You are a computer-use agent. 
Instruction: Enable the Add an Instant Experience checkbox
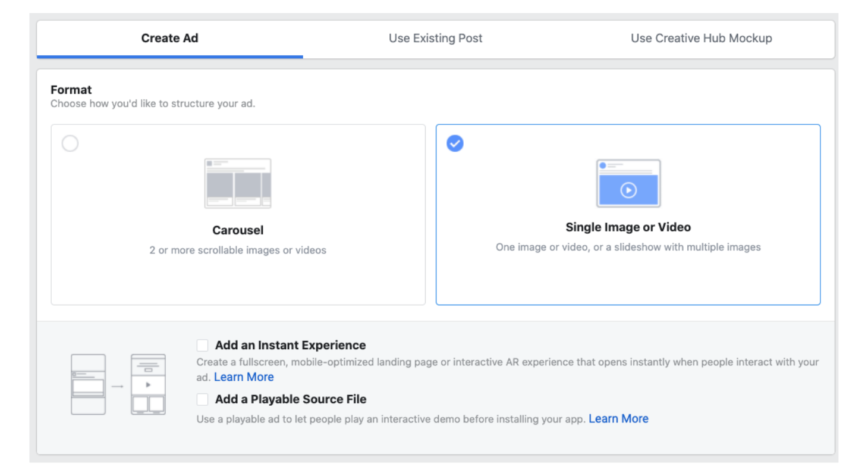click(203, 345)
